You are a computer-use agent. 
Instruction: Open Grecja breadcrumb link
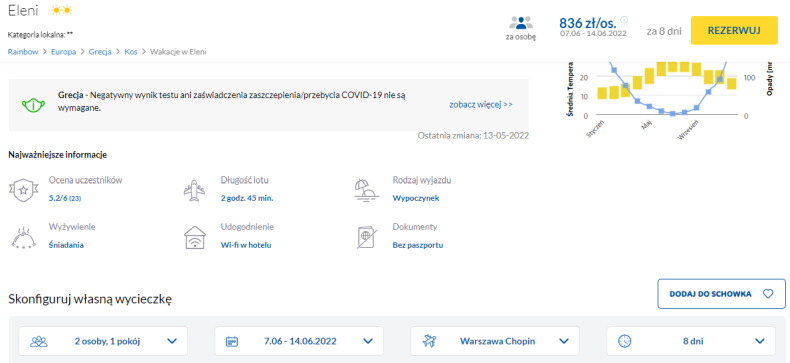100,52
